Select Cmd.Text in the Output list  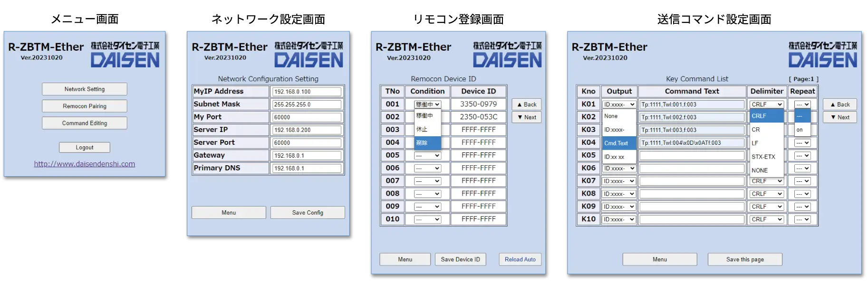[x=617, y=143]
